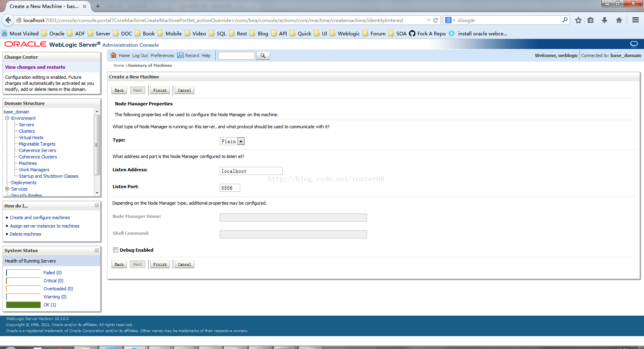The height and width of the screenshot is (349, 644).
Task: Click the Listen Port input field
Action: (230, 188)
